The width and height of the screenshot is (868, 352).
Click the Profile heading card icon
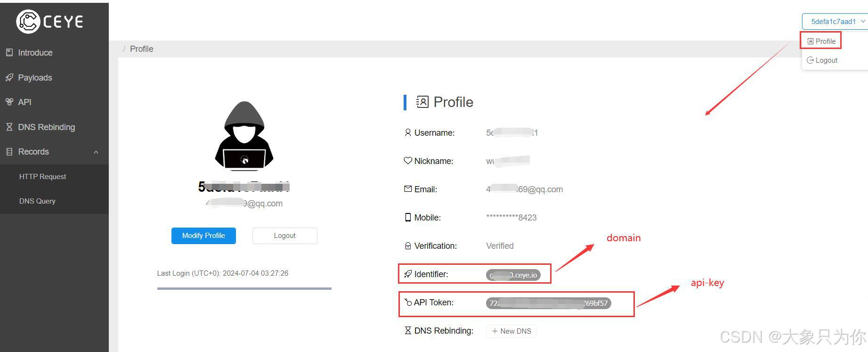422,102
